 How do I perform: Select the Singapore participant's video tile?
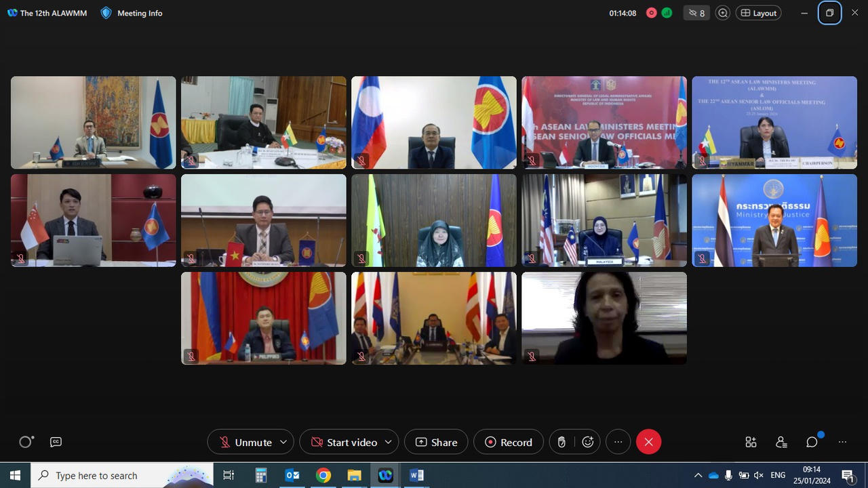[93, 220]
